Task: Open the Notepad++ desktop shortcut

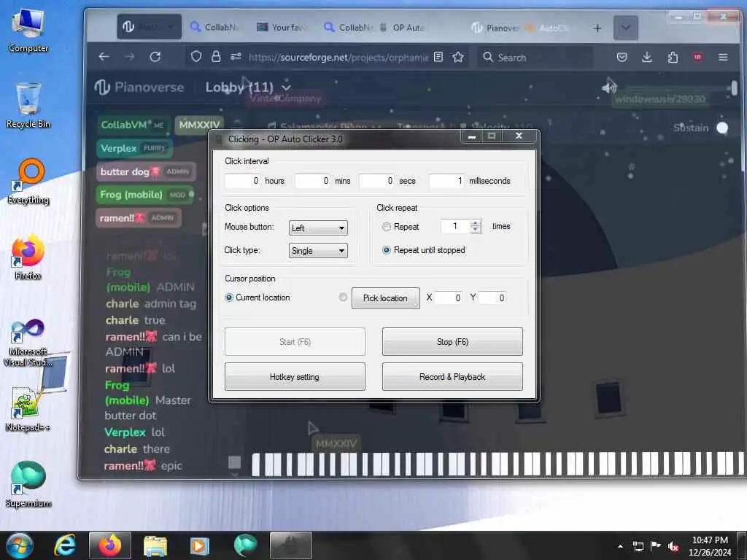Action: point(28,410)
